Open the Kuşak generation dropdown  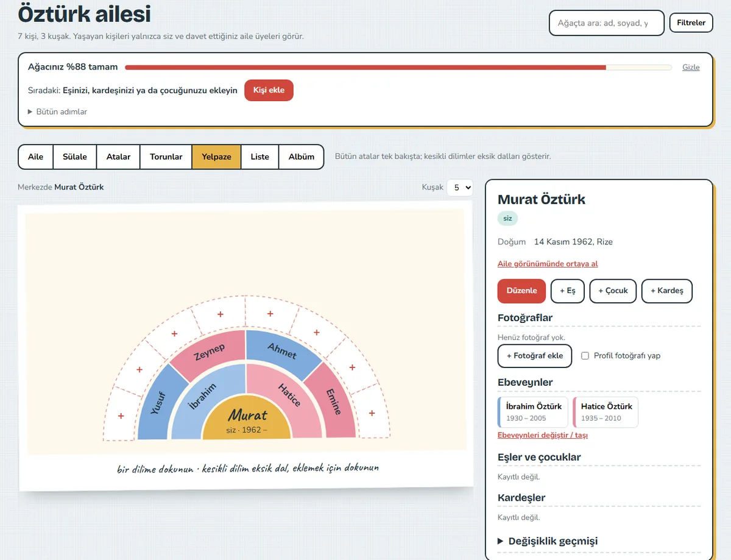point(460,188)
